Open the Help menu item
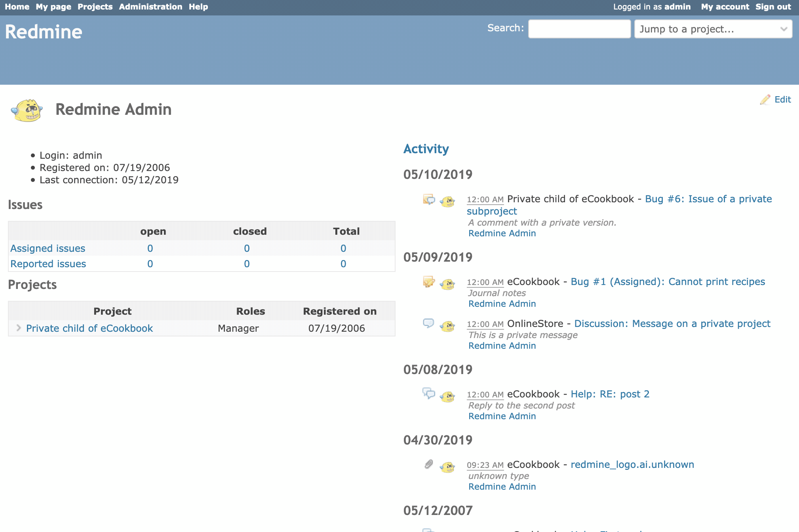Image resolution: width=799 pixels, height=532 pixels. (x=198, y=7)
